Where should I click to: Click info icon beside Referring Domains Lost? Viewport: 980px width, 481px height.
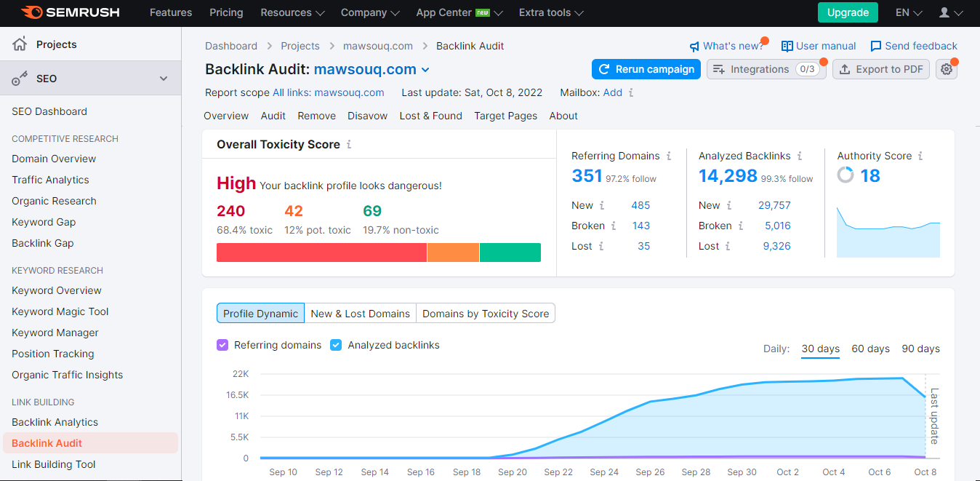pyautogui.click(x=601, y=247)
